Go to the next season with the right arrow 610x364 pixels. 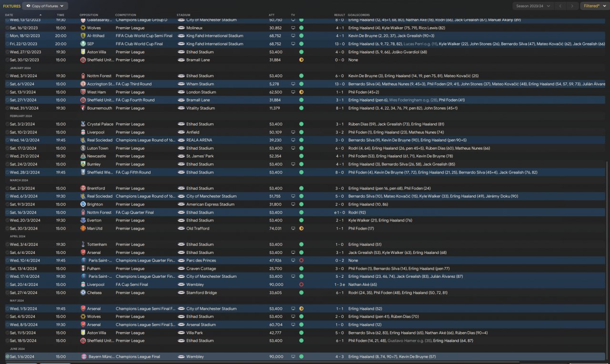(573, 6)
